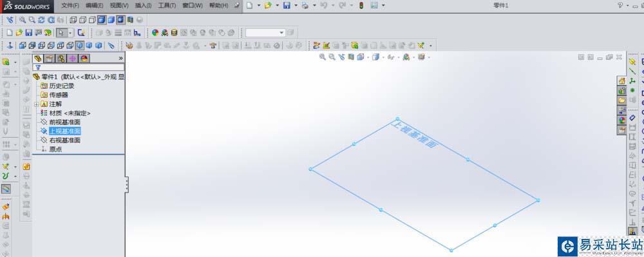Click the Normal To view icon
This screenshot has width=644, height=257.
(x=10, y=45)
